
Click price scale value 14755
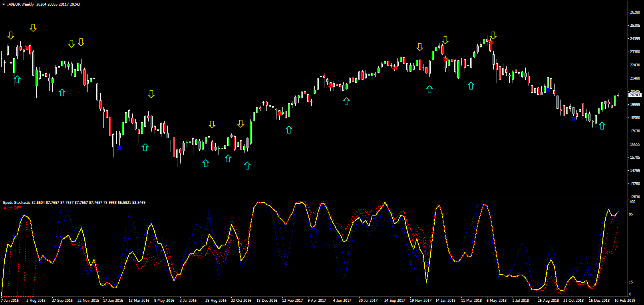pos(635,171)
